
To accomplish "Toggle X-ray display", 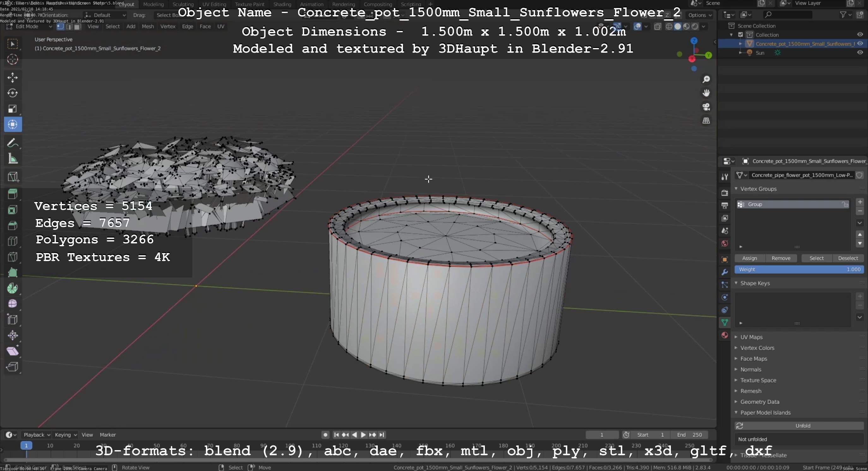I will 657,27.
